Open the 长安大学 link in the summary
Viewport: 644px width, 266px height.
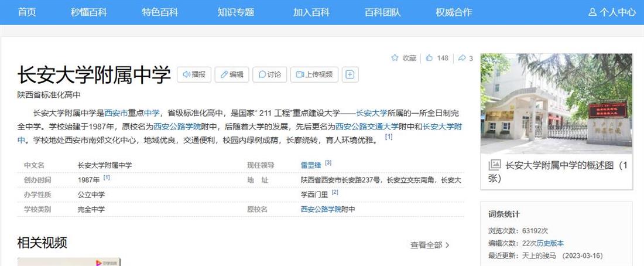click(x=371, y=113)
